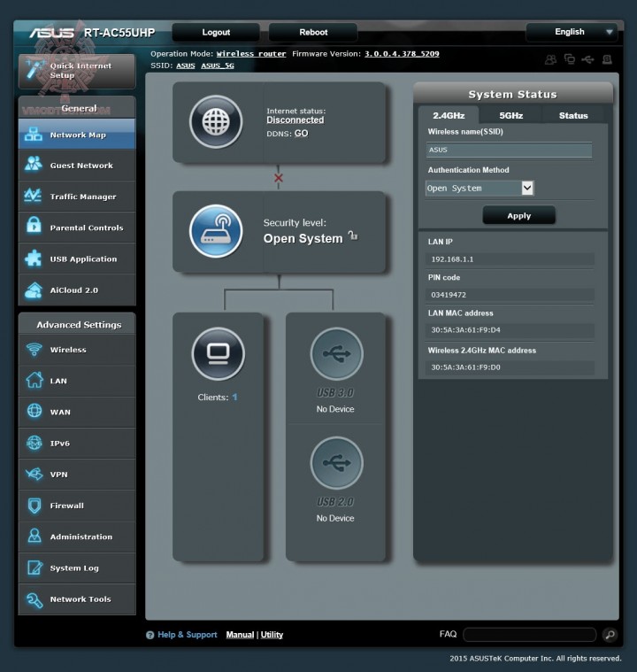This screenshot has height=672, width=637.
Task: Click the Wireless name SSID field
Action: click(509, 150)
